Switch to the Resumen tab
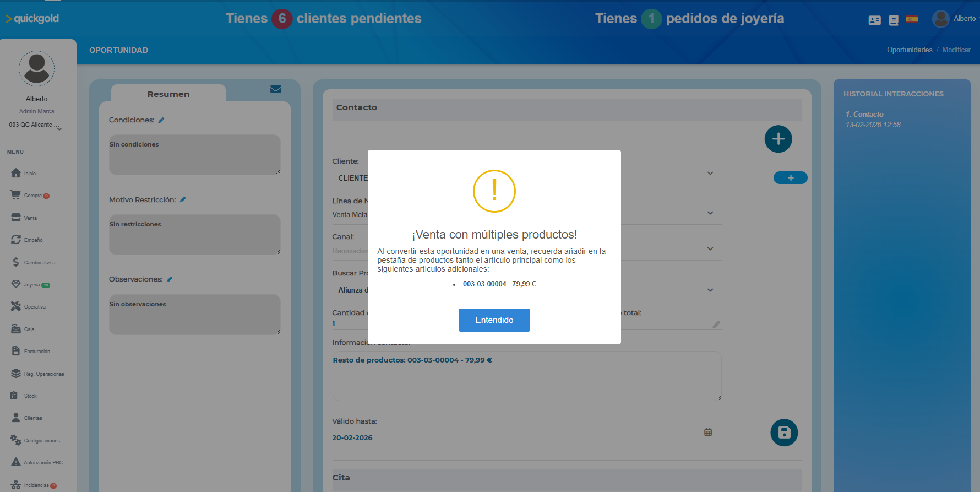 pyautogui.click(x=168, y=94)
